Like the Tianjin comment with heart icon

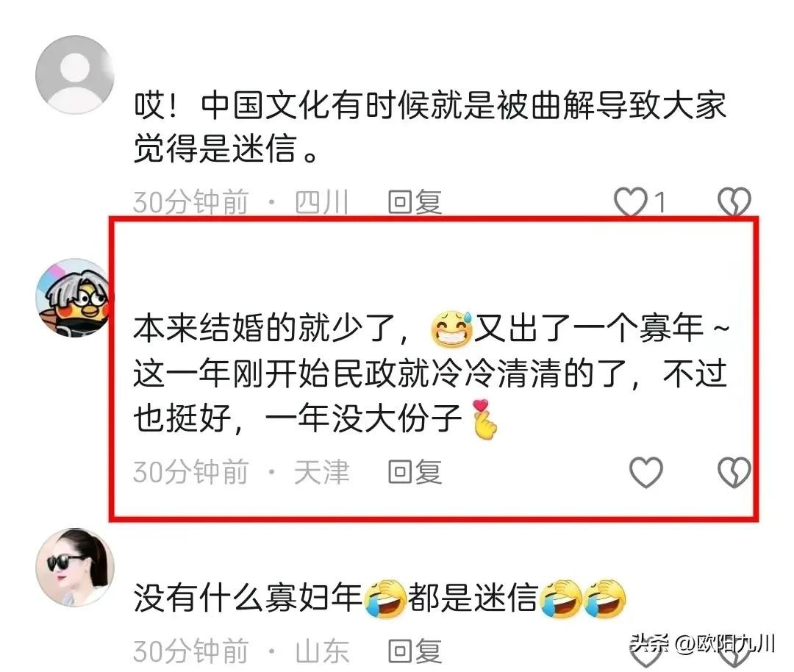click(645, 472)
